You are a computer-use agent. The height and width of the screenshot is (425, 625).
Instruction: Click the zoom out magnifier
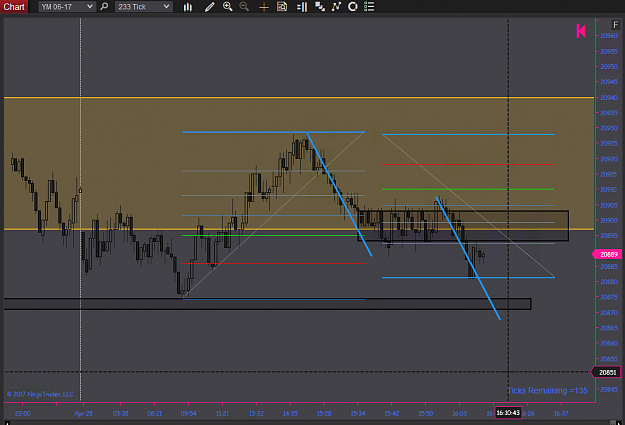(x=244, y=6)
